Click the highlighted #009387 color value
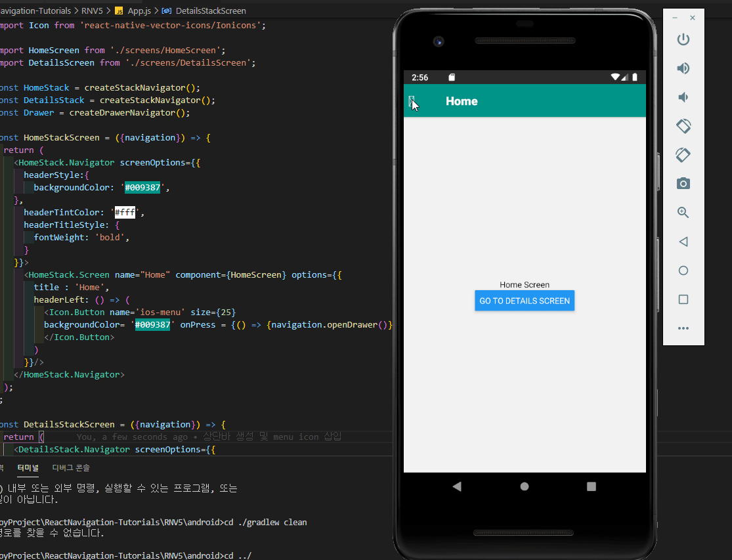Screen dimensions: 732x560 [x=143, y=187]
